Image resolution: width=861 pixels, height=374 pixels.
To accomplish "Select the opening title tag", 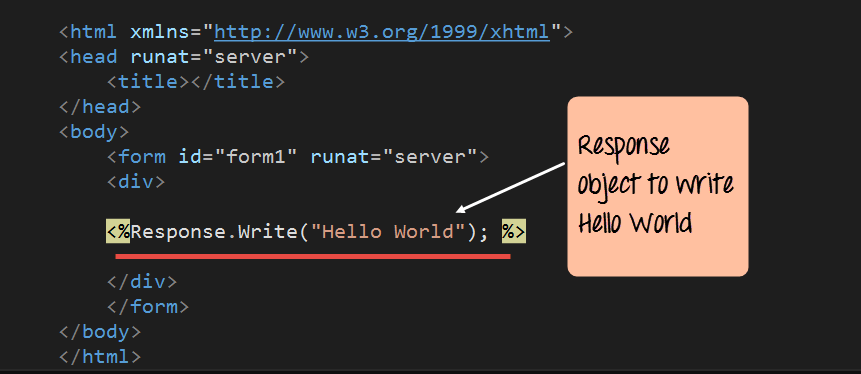I will [148, 82].
